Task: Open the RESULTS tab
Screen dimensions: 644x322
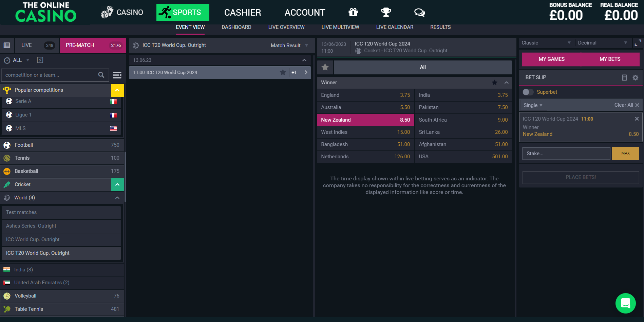Action: 440,27
